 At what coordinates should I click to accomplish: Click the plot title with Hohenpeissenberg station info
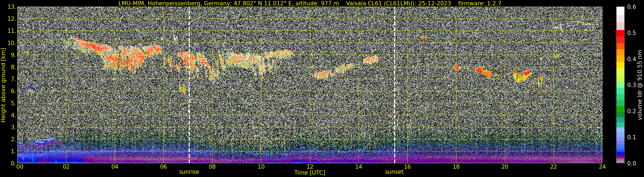310,3
